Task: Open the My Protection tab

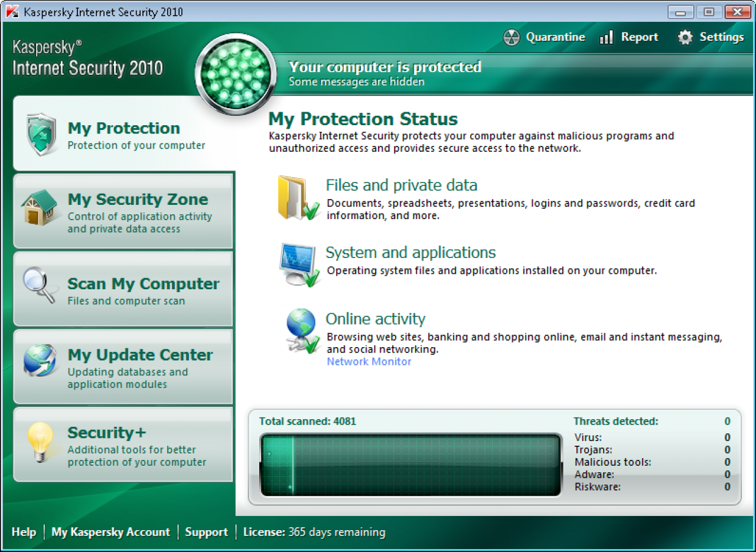Action: click(123, 135)
